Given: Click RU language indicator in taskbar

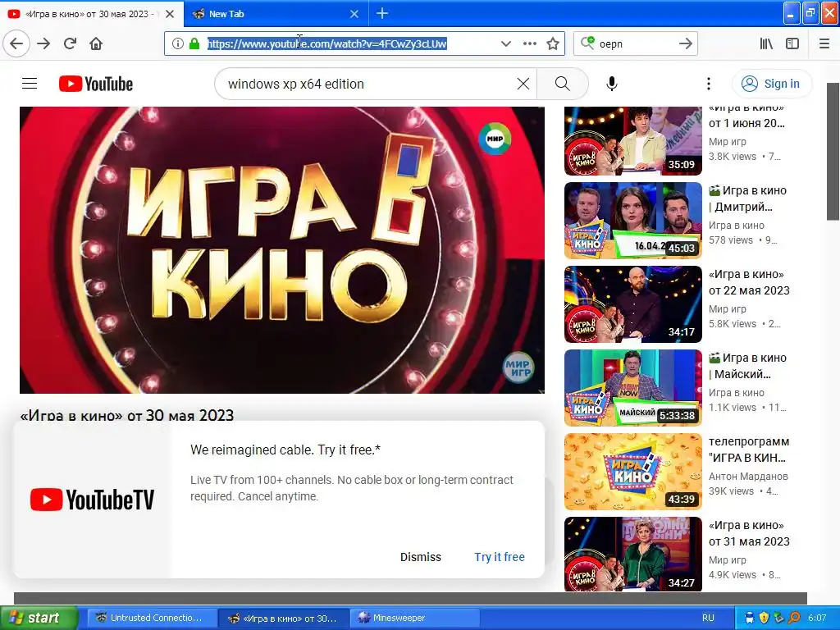Looking at the screenshot, I should [x=708, y=618].
